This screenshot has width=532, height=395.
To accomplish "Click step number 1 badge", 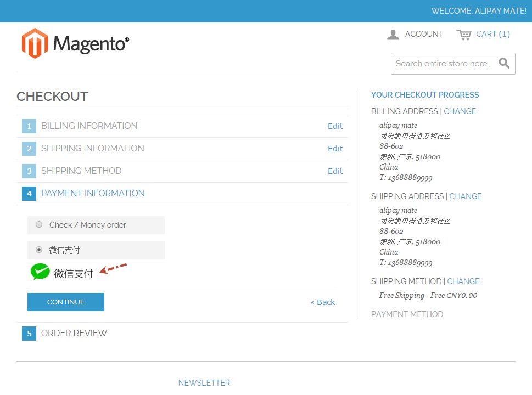I will [29, 126].
